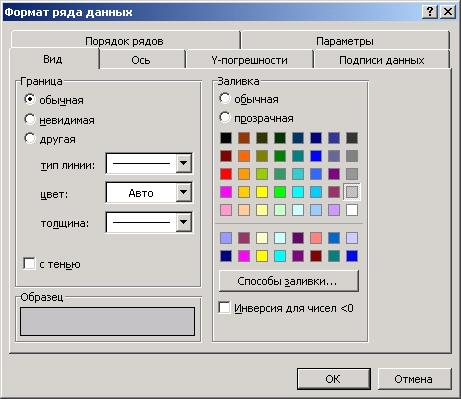Pick the black color swatch
461x399 pixels.
tap(226, 138)
